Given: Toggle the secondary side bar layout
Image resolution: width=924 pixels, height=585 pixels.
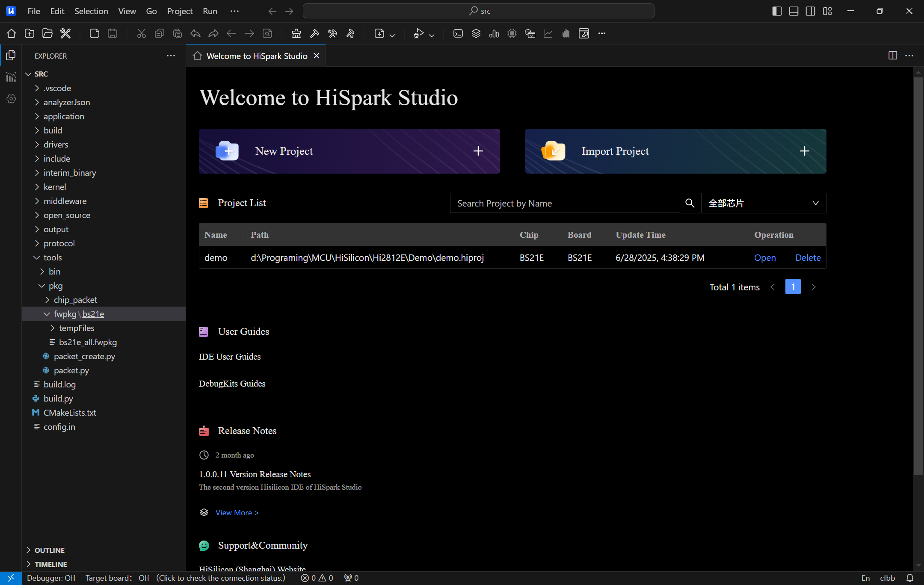Looking at the screenshot, I should click(810, 11).
